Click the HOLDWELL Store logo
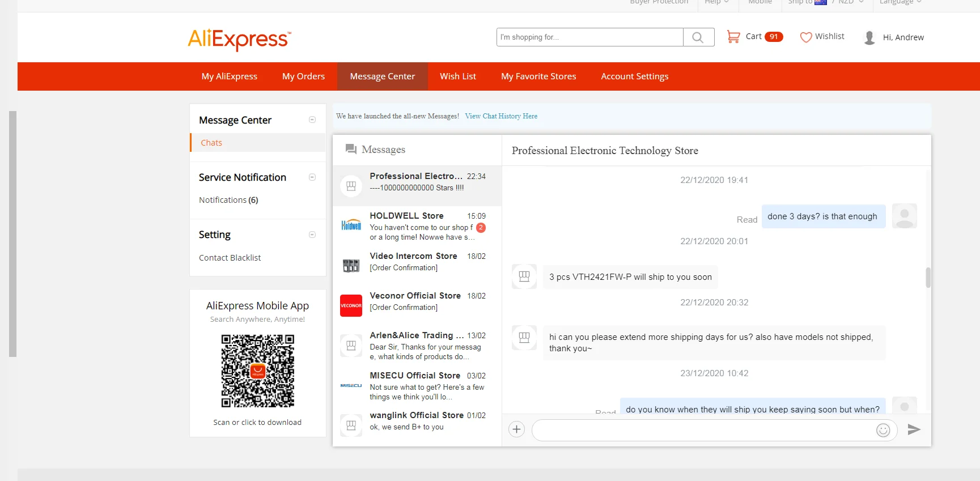Viewport: 980px width, 481px height. pyautogui.click(x=351, y=225)
